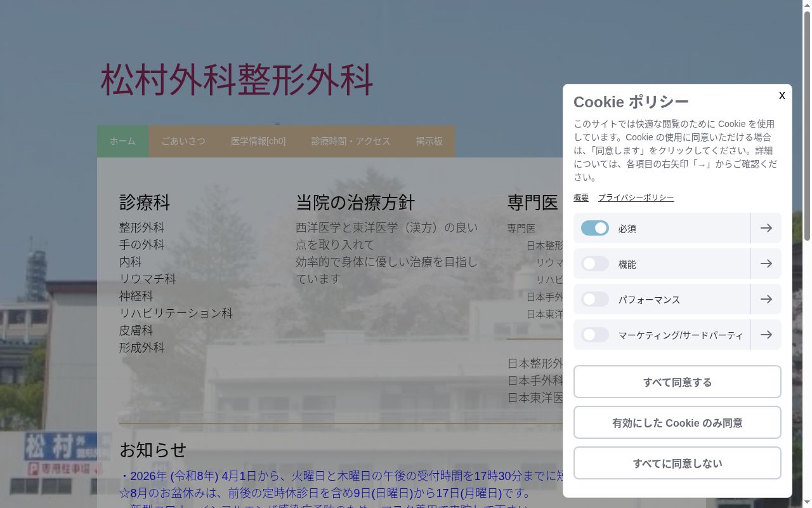Click 有効にした Cookie のみ同意 button

(x=678, y=422)
